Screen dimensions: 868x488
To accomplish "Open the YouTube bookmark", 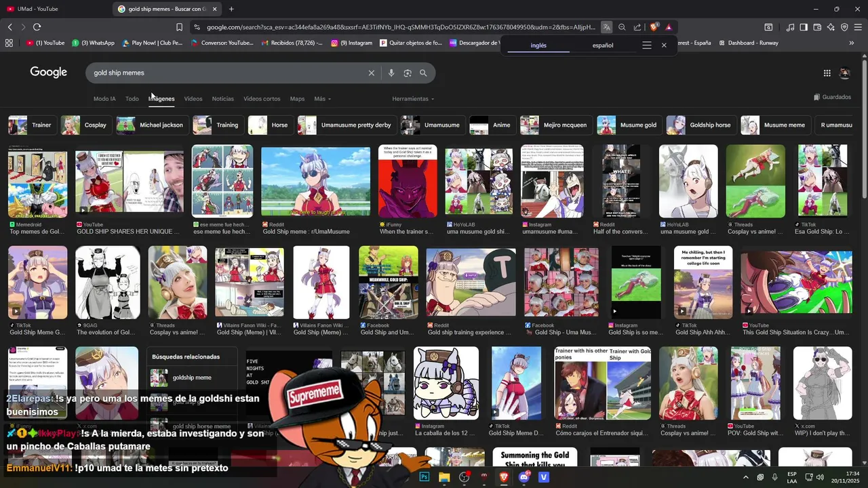I will [45, 43].
